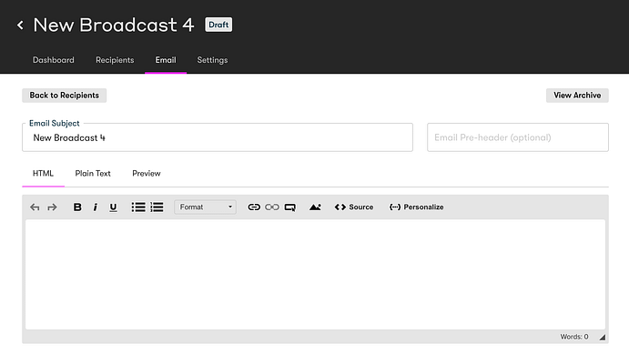Screen dimensions: 629x364
Task: Open the Format dropdown
Action: click(x=205, y=207)
